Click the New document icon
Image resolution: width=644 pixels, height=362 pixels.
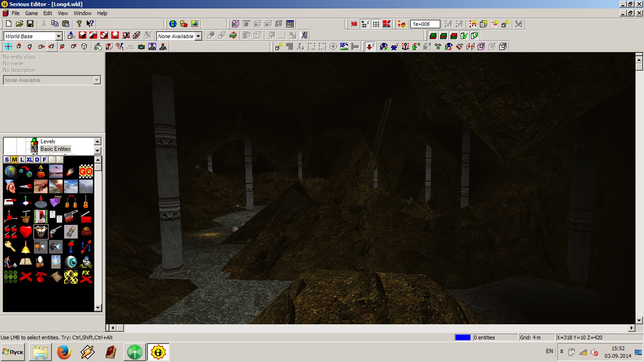click(x=8, y=24)
